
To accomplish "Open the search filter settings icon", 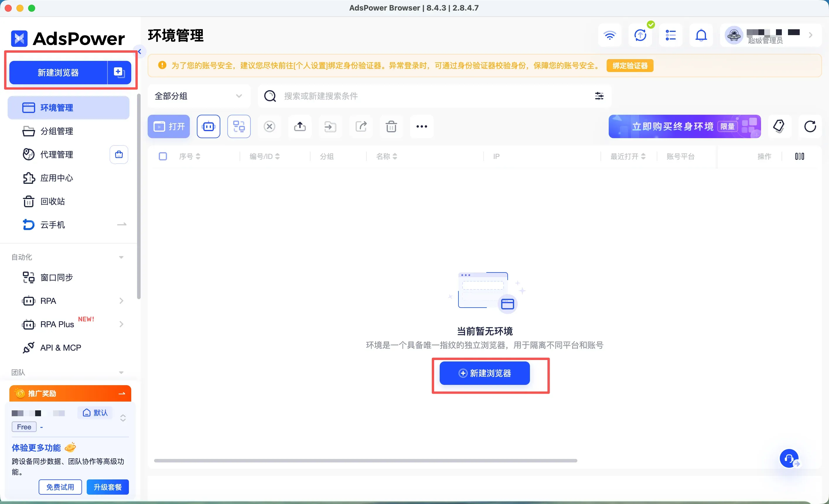I will (599, 96).
